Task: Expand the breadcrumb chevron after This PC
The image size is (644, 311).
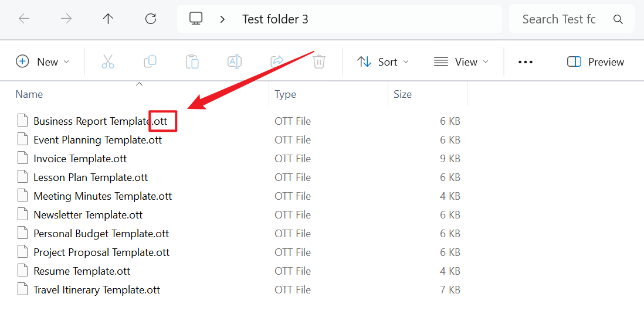Action: pyautogui.click(x=222, y=19)
